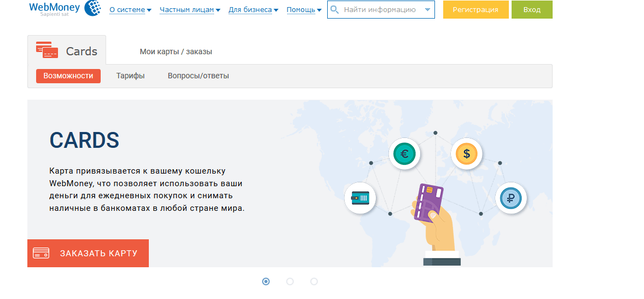644x299 pixels.
Task: Click the CARDS banner heading
Action: tap(84, 140)
